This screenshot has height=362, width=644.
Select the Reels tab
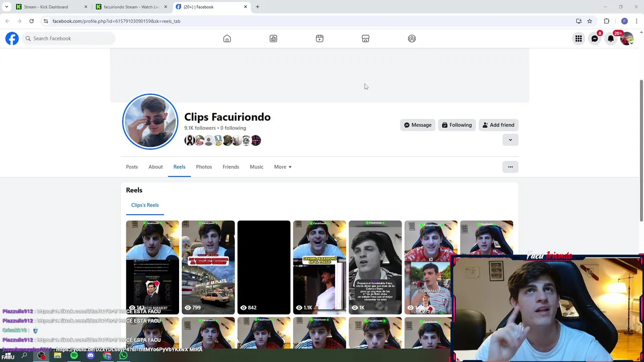(179, 167)
